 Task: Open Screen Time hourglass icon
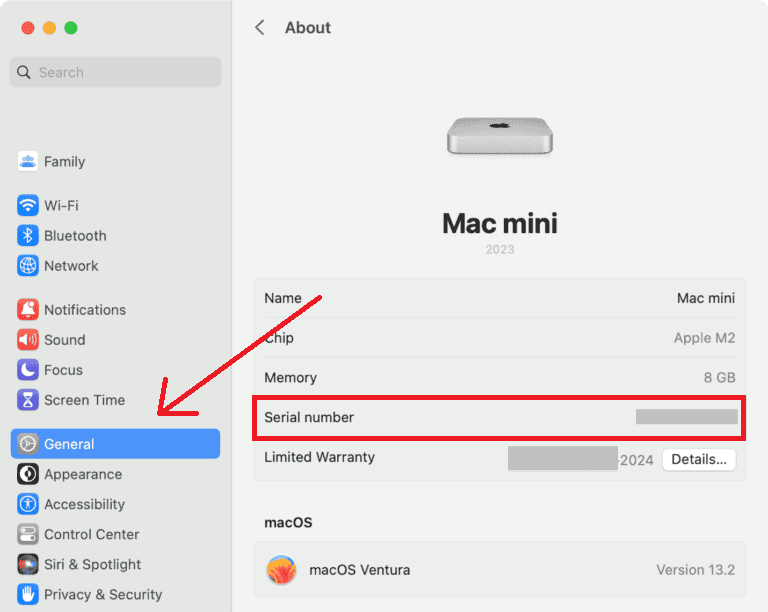point(28,400)
